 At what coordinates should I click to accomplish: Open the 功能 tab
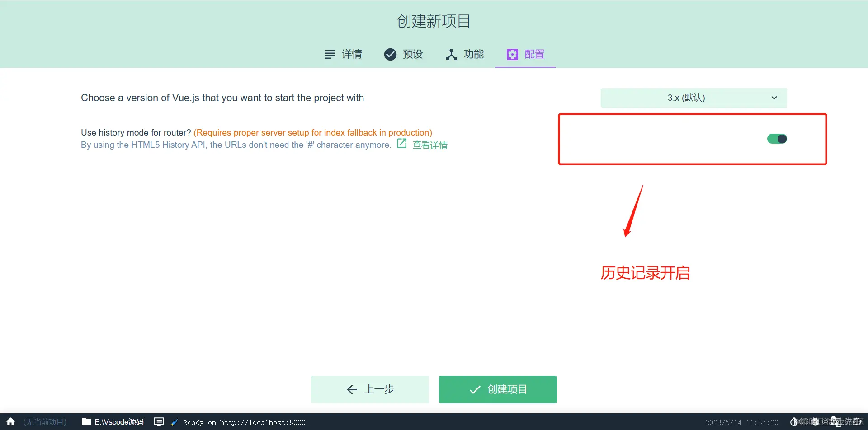point(464,54)
